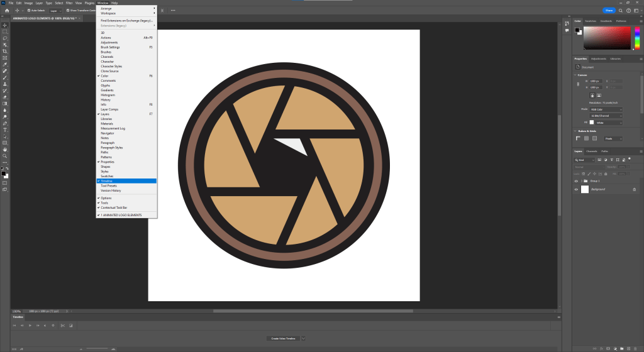Click the Create Video Timeline button
Screen dimensions: 644x352
(283, 338)
